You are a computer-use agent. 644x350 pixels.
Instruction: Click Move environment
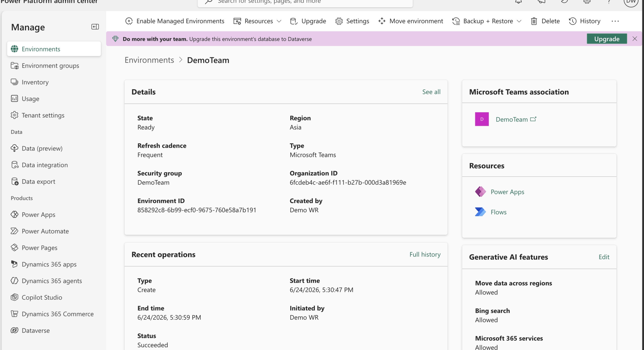(411, 21)
